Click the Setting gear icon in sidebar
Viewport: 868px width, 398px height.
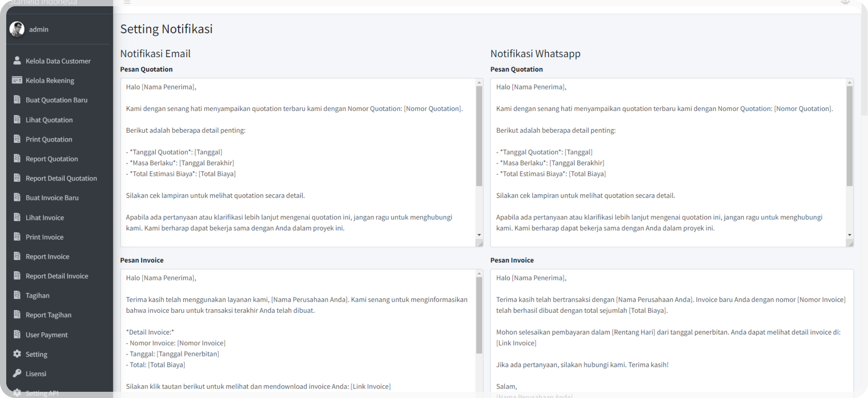tap(17, 354)
